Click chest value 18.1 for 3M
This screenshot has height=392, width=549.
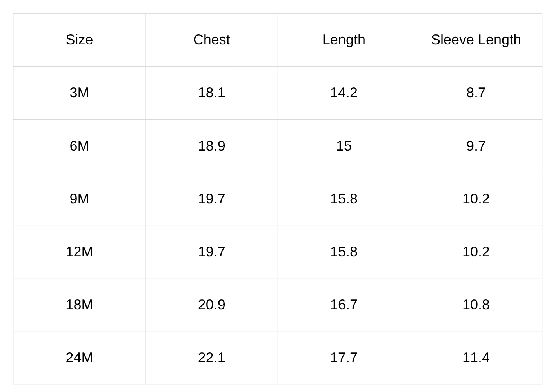click(x=211, y=93)
